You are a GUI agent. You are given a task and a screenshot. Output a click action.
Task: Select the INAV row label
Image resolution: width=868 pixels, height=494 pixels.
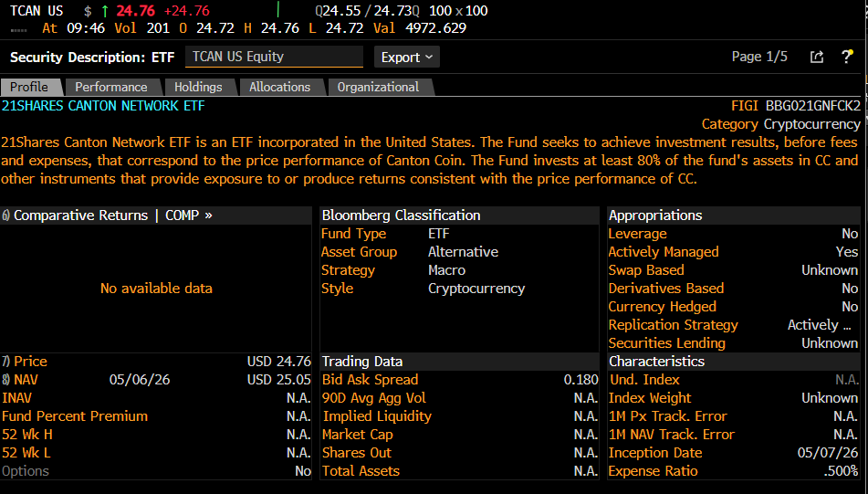click(16, 397)
